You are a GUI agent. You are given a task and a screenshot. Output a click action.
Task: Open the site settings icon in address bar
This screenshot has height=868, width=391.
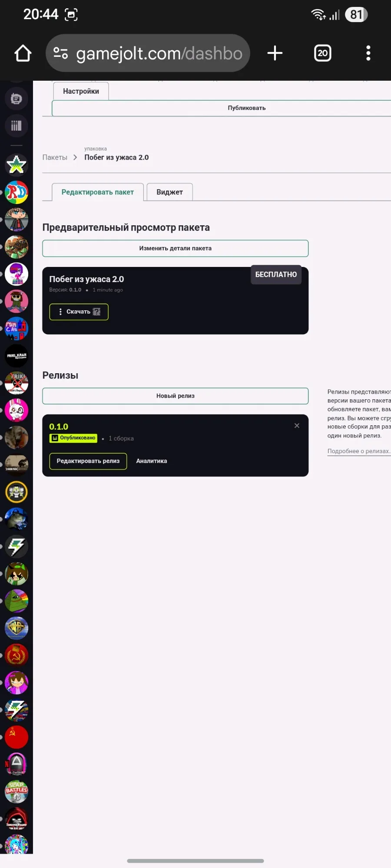(60, 53)
